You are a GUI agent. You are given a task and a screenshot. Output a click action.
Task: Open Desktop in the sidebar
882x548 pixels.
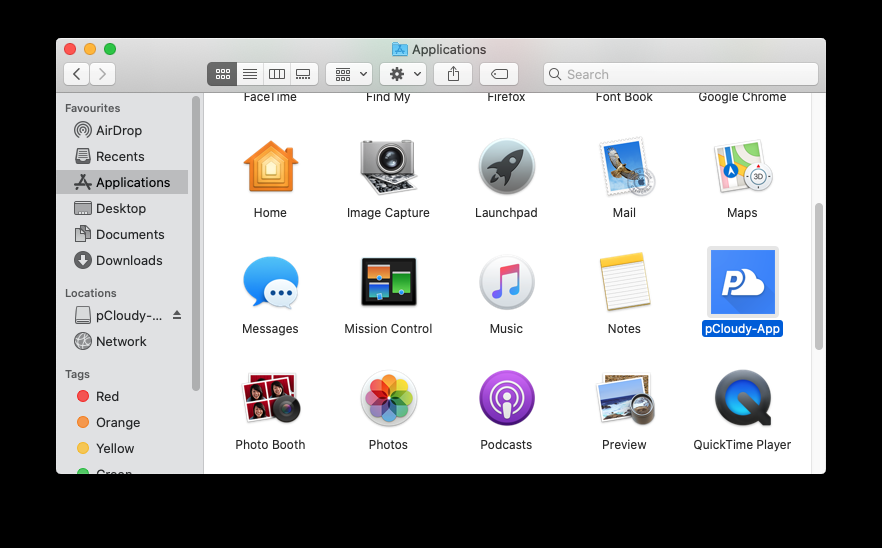[x=122, y=208]
